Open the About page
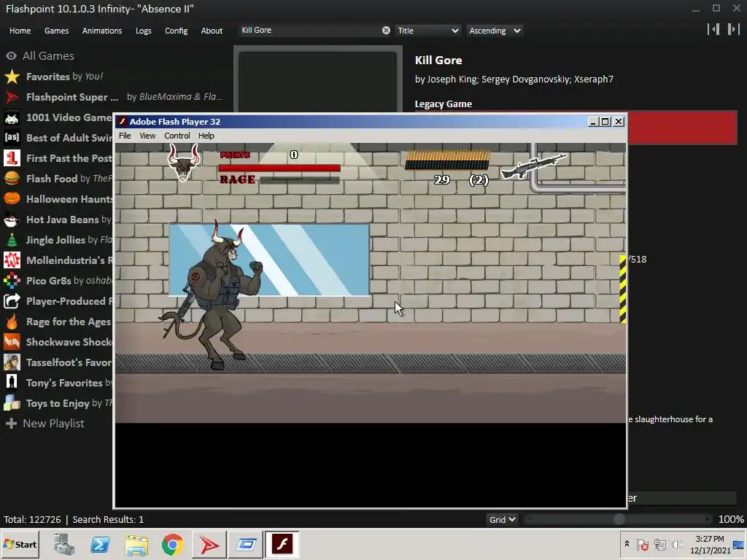The width and height of the screenshot is (747, 560). [x=212, y=31]
